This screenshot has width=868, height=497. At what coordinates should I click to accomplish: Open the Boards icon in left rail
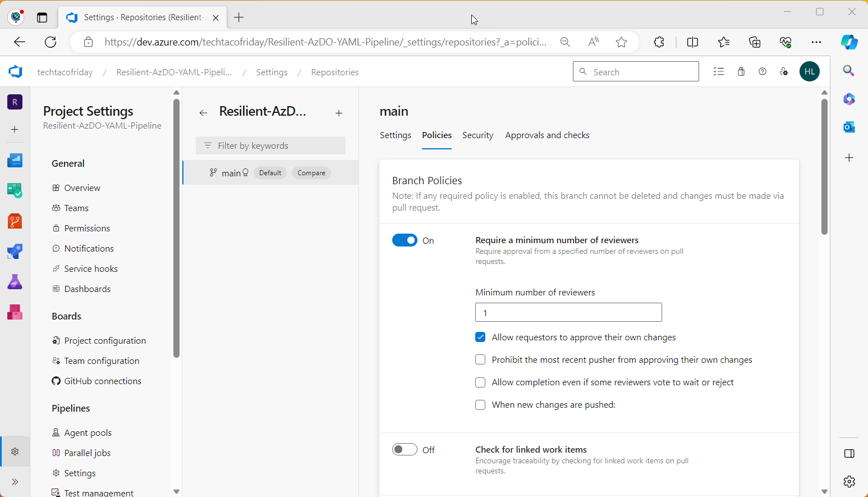click(x=15, y=191)
